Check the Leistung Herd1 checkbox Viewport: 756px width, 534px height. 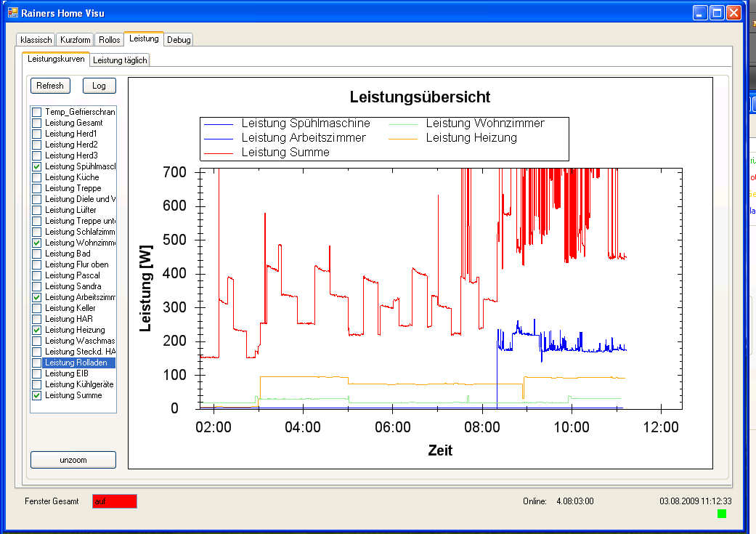[x=36, y=134]
